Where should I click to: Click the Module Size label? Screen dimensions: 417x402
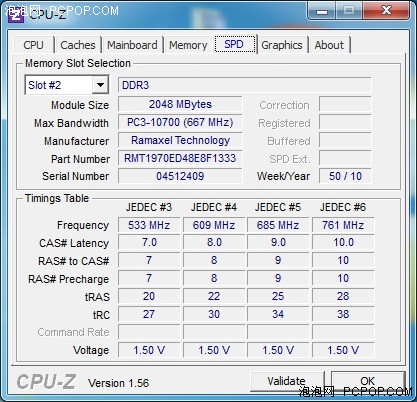pyautogui.click(x=80, y=105)
